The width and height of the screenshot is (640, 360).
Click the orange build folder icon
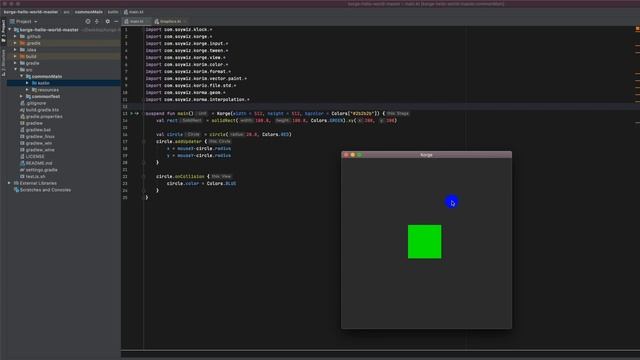22,56
